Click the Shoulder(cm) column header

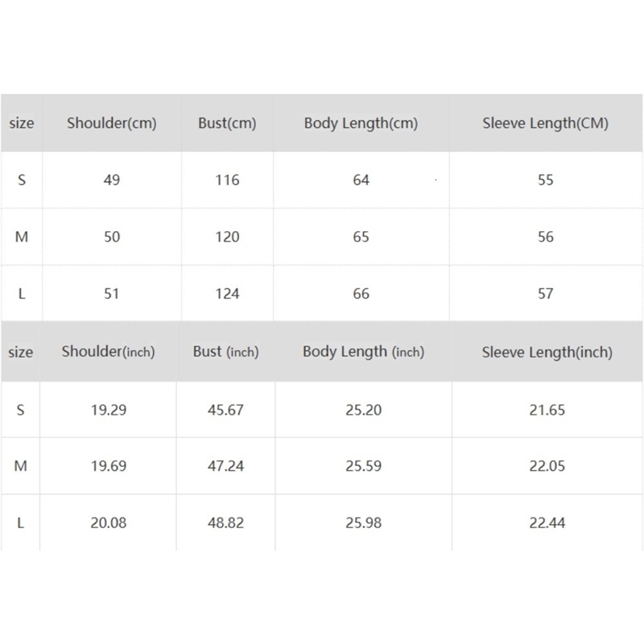coord(112,123)
